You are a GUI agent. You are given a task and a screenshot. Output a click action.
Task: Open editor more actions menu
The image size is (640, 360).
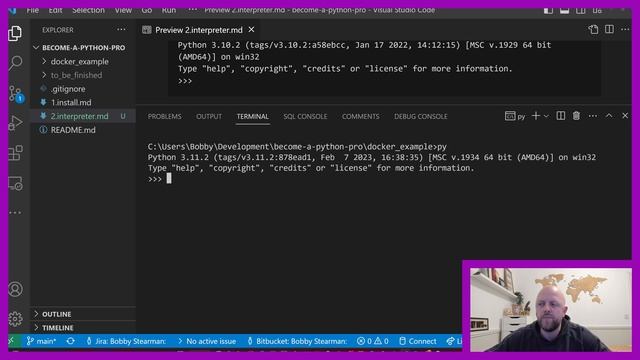pos(625,29)
